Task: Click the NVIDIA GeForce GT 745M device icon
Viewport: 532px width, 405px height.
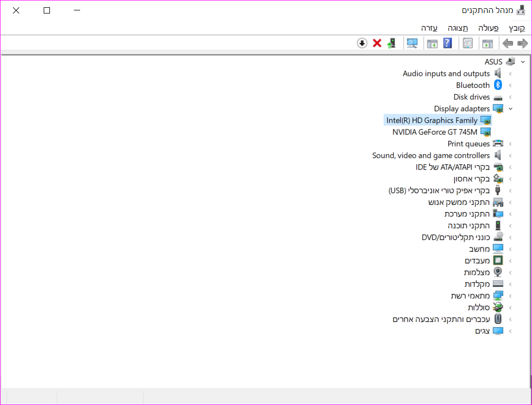Action: click(486, 132)
